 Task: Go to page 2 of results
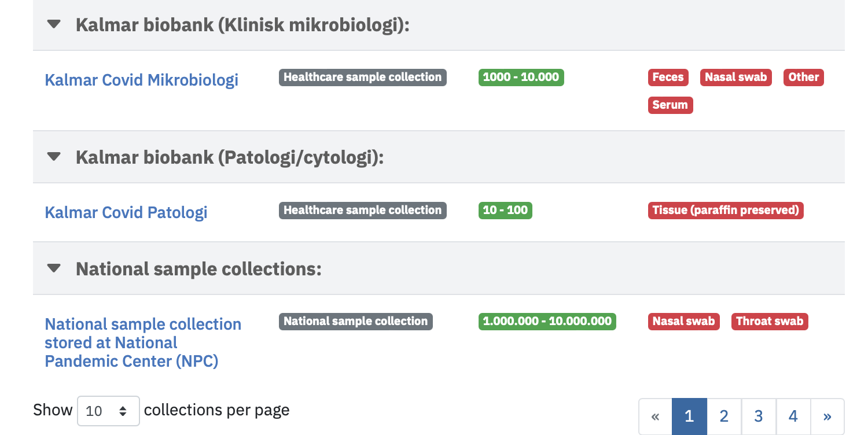click(724, 416)
